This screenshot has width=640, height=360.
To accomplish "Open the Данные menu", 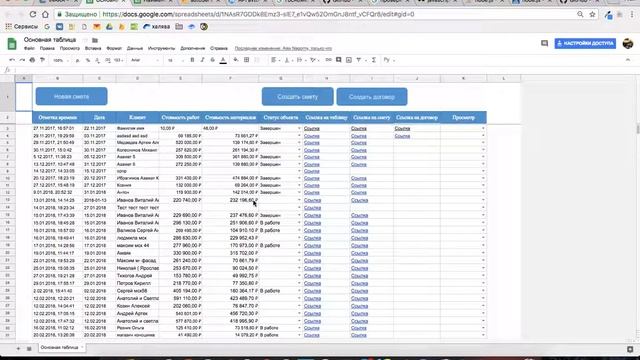I will pos(135,49).
